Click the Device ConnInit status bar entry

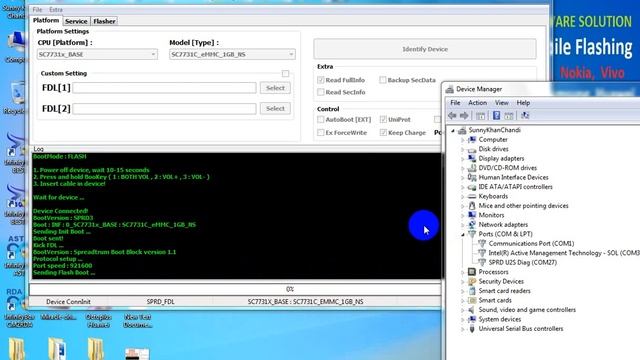68,302
